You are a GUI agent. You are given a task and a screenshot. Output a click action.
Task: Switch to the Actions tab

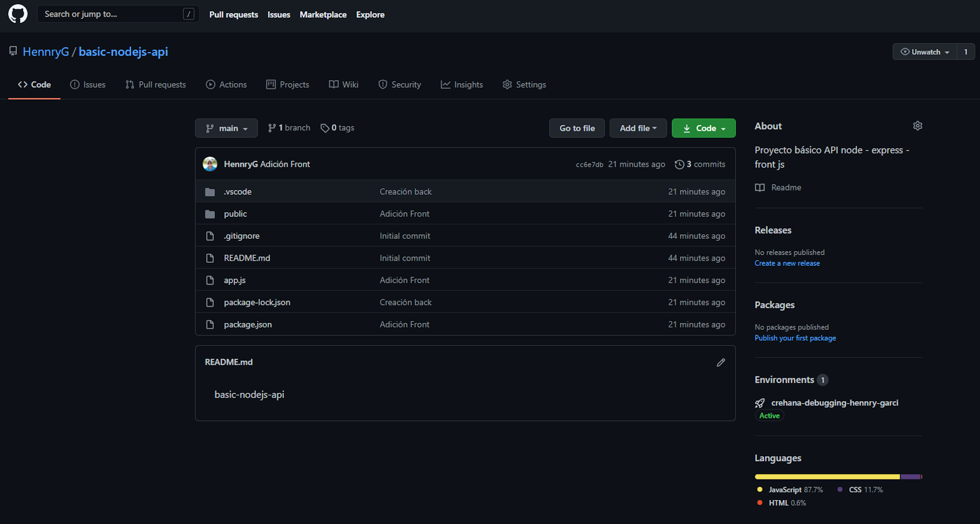[226, 85]
